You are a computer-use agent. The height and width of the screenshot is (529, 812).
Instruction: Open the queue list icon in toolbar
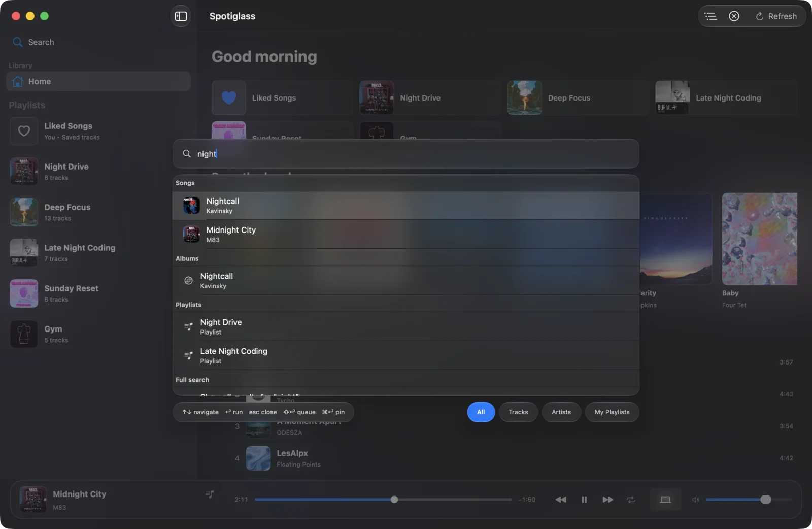point(710,16)
